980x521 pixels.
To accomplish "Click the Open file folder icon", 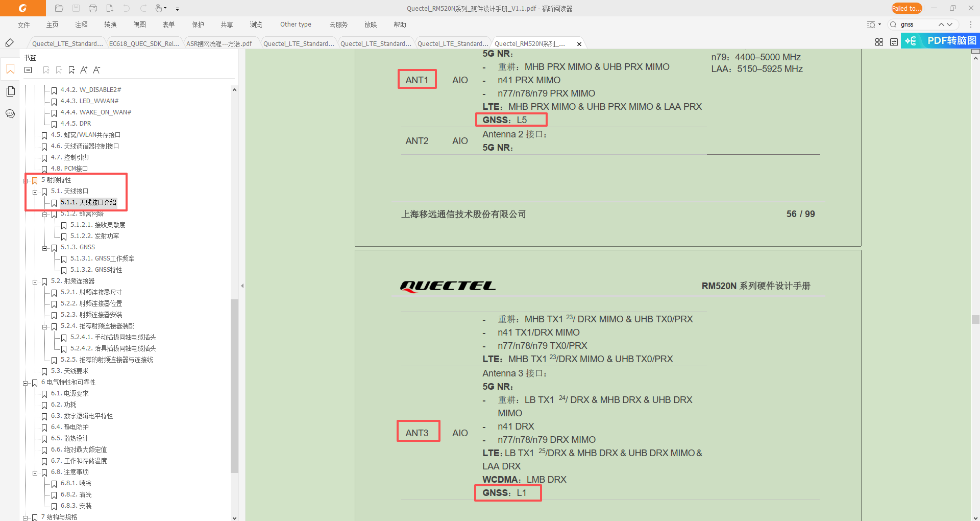I will [x=59, y=8].
